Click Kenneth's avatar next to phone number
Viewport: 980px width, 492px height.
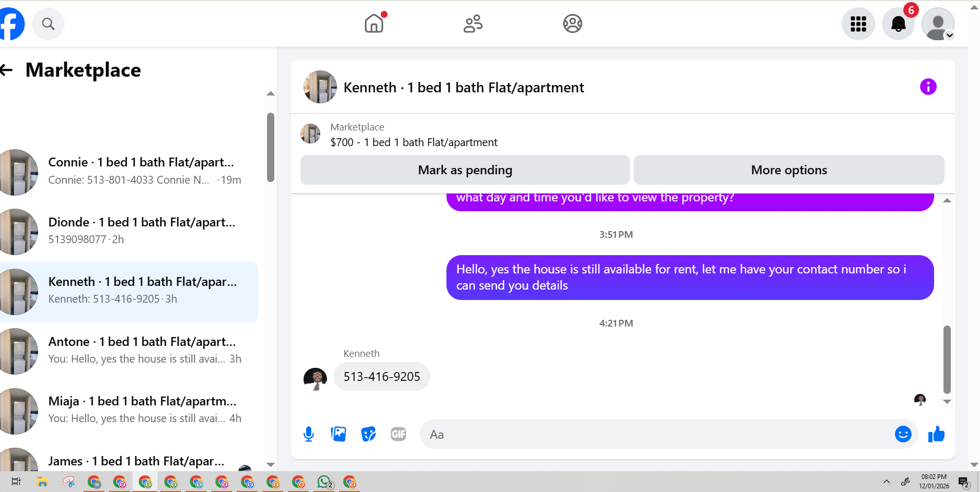coord(315,379)
